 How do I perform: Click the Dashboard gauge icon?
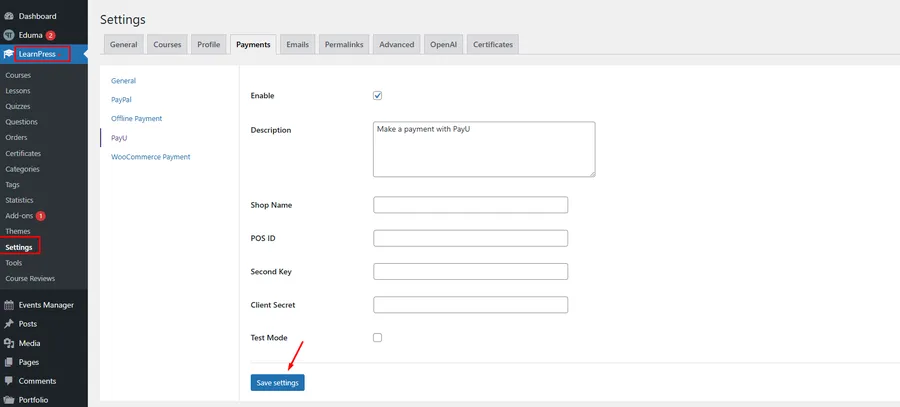click(9, 16)
